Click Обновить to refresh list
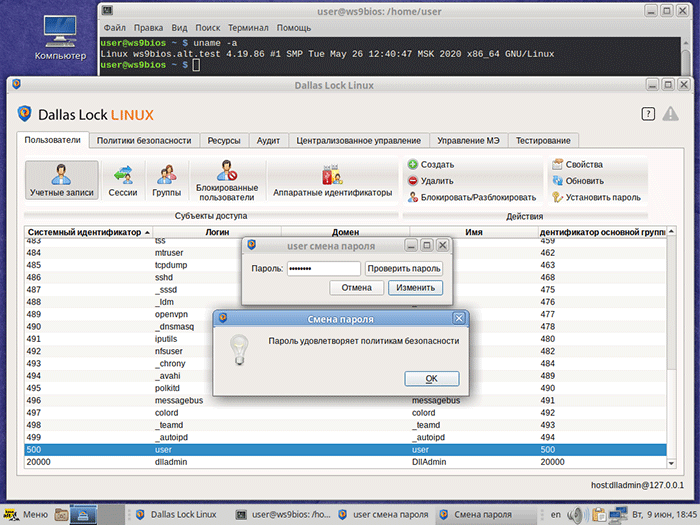Image resolution: width=700 pixels, height=525 pixels. (x=578, y=181)
